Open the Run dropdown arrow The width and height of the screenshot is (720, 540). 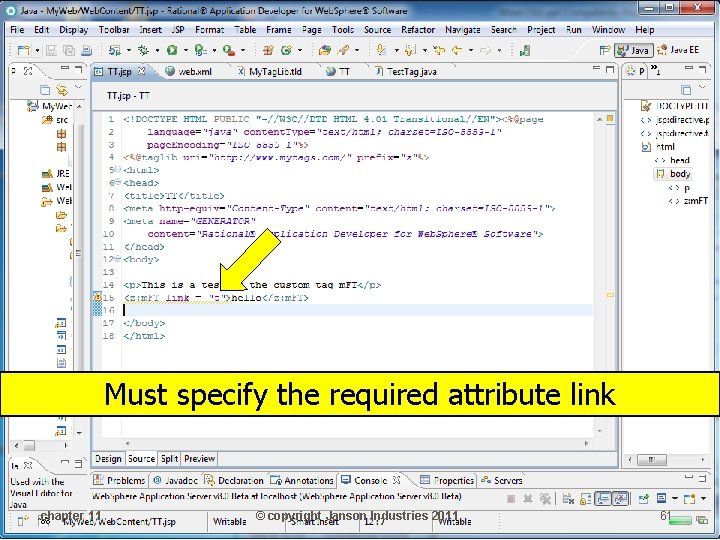click(x=186, y=50)
